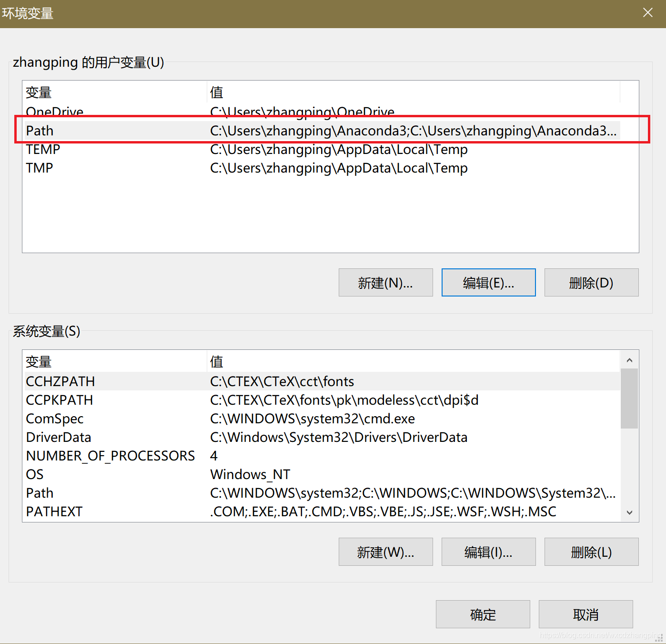Click 编辑(E)... button for user variables
666x644 pixels.
(x=489, y=283)
